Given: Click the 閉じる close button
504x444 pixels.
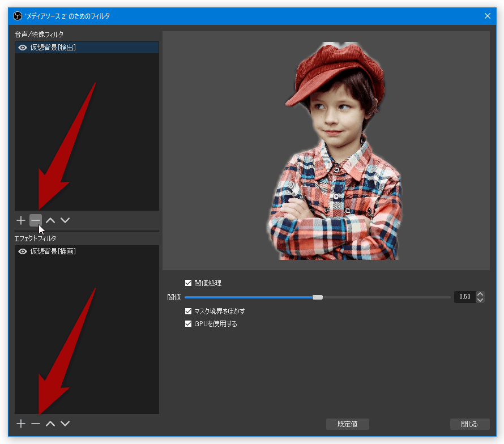Looking at the screenshot, I should 469,424.
